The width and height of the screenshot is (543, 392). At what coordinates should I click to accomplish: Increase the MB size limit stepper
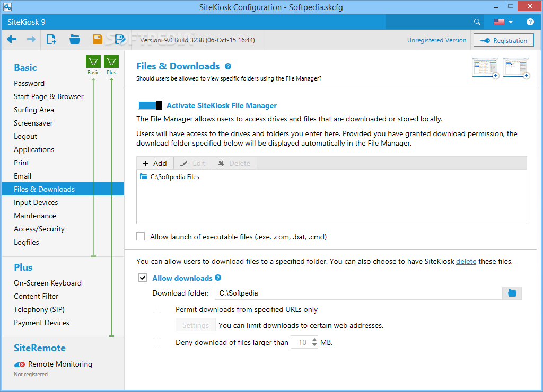point(314,340)
